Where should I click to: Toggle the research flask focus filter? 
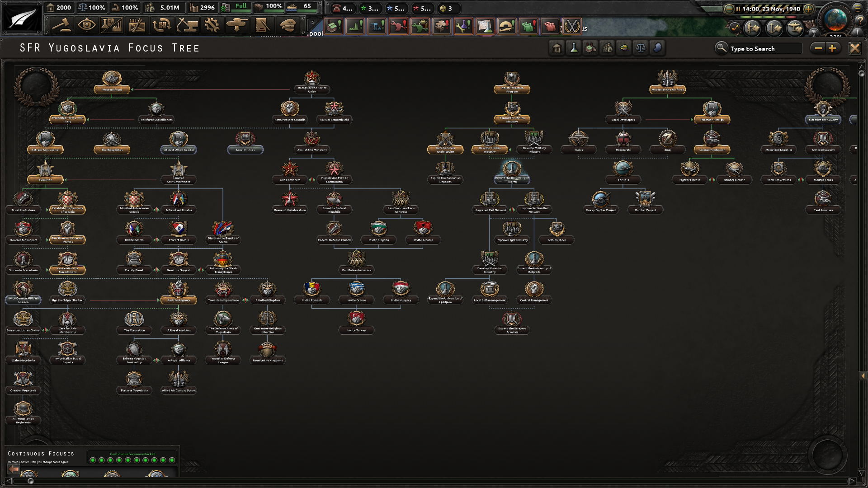click(x=574, y=48)
